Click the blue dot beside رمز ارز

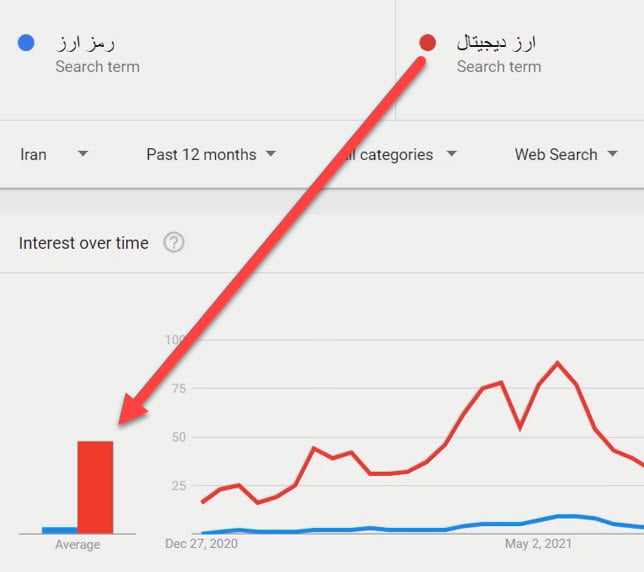click(x=27, y=43)
